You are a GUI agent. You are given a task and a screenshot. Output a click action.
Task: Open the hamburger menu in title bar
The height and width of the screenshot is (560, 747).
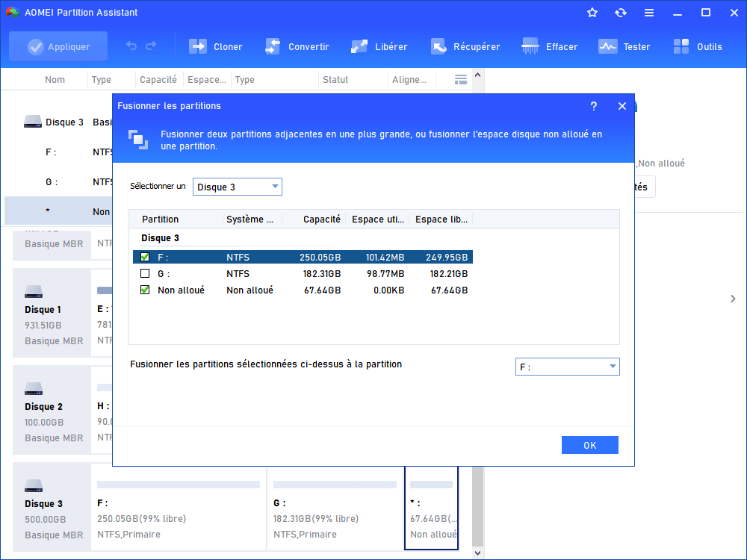[x=649, y=13]
